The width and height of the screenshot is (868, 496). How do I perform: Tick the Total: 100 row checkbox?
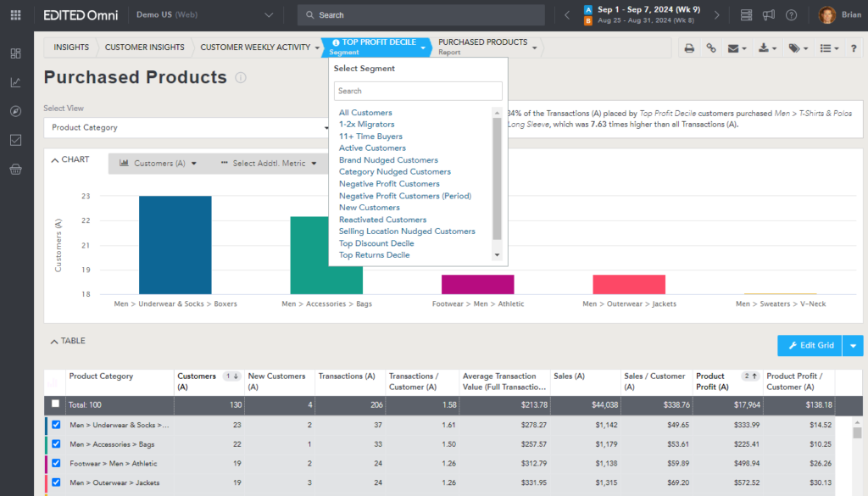pyautogui.click(x=56, y=404)
